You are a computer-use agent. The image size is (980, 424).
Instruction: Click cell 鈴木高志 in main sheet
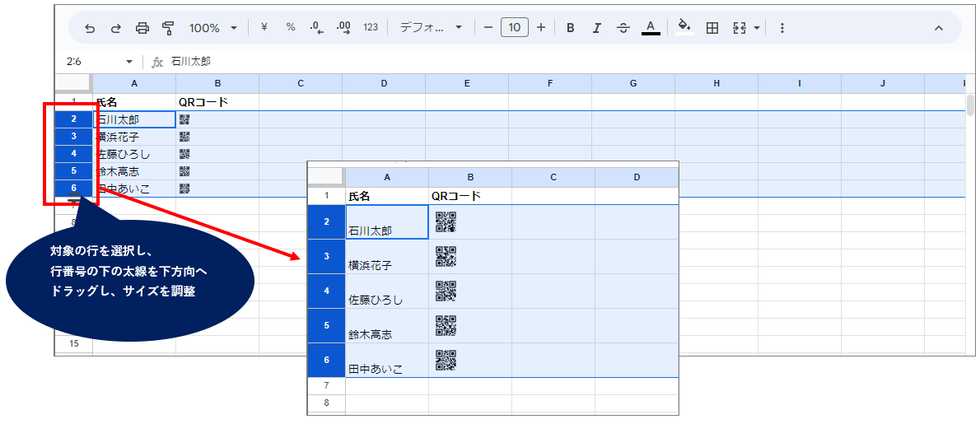pos(134,170)
